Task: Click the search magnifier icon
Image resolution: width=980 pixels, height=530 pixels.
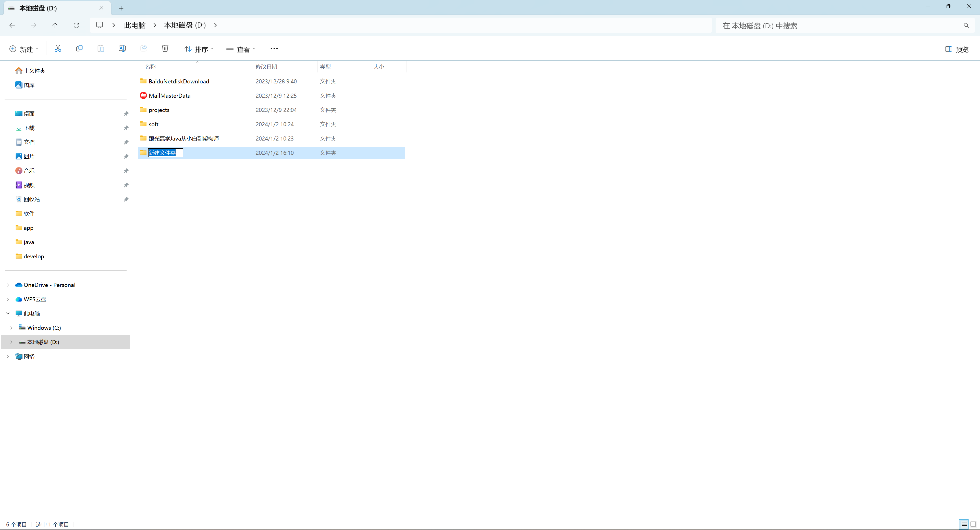Action: [x=966, y=26]
